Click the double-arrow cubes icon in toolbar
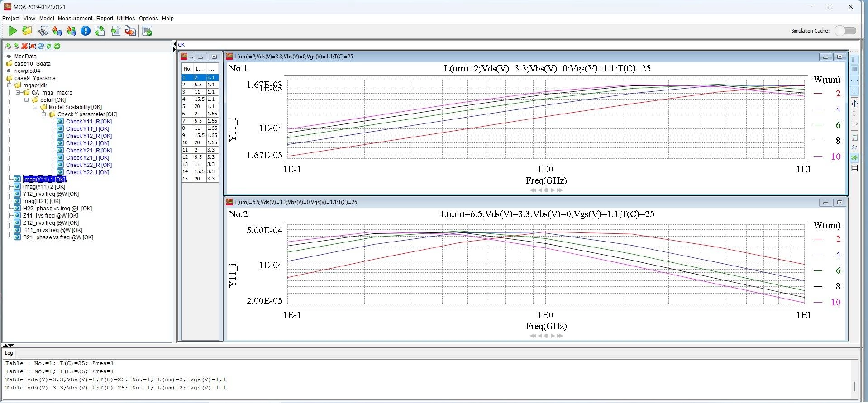Image resolution: width=868 pixels, height=403 pixels. (72, 31)
